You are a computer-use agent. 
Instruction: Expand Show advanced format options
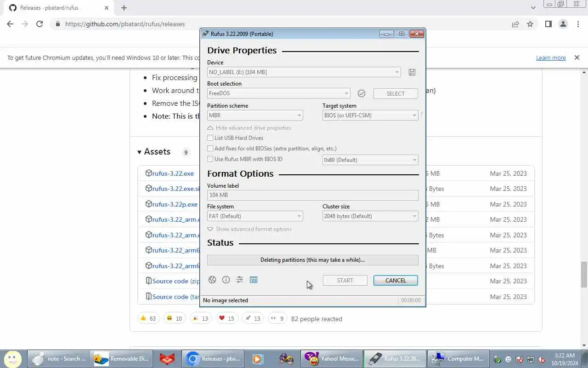249,229
